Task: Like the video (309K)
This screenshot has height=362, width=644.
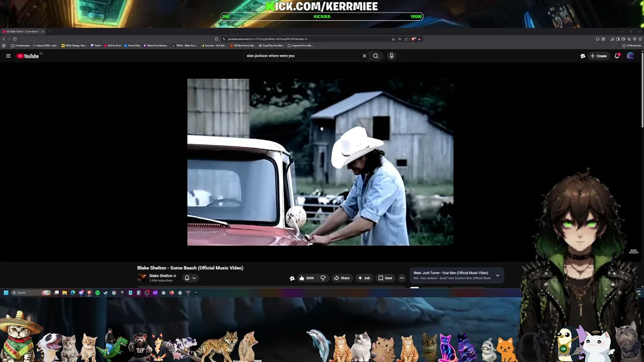Action: [x=306, y=278]
